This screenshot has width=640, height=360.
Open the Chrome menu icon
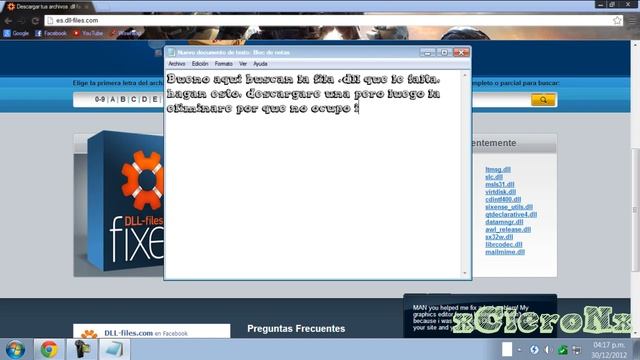point(632,20)
